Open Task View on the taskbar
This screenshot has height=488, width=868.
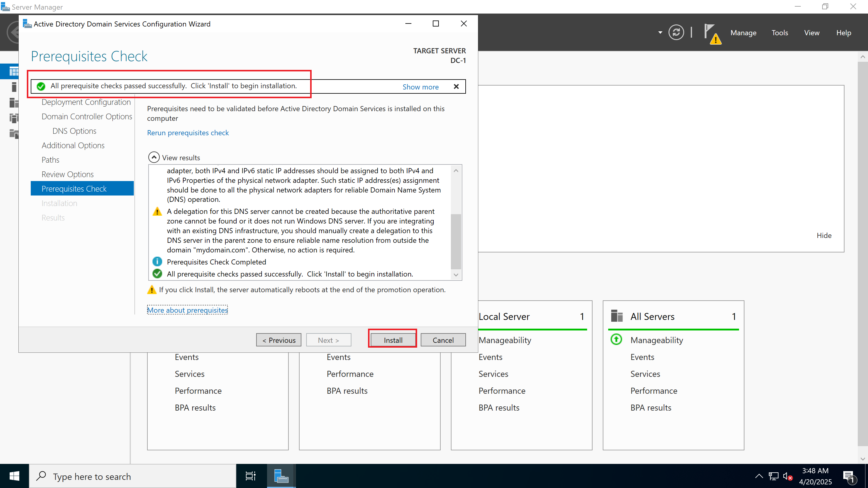pos(251,476)
